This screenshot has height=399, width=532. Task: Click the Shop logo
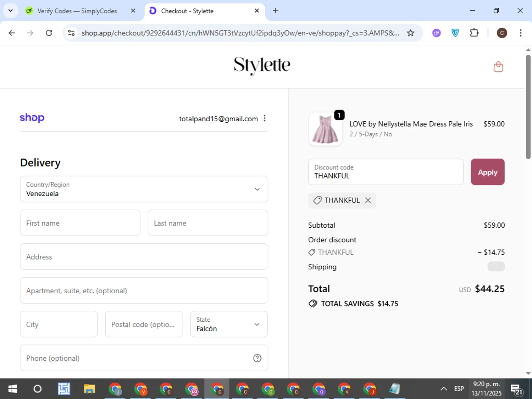[x=32, y=118]
